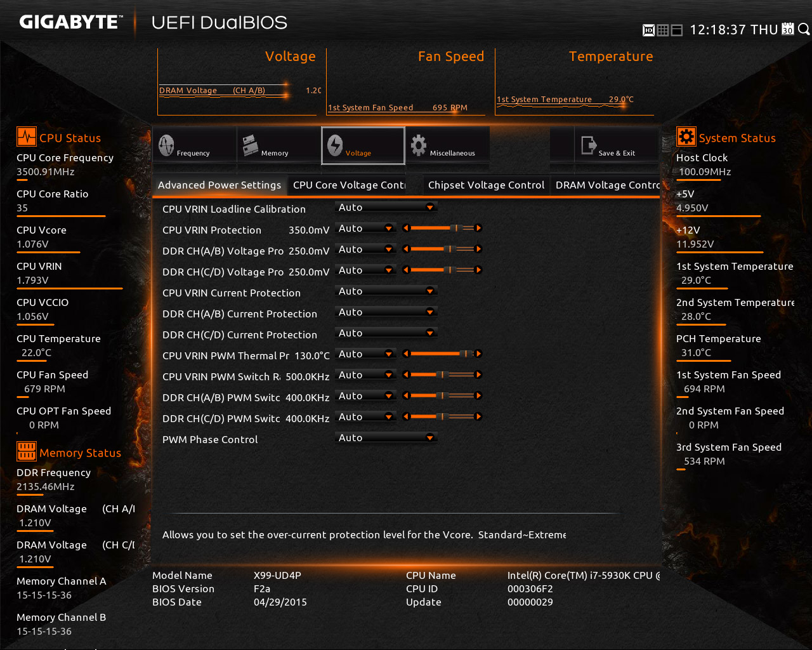Increase CPU VRIN PWM Switch Rate arrow
This screenshot has height=650, width=812.
point(478,375)
